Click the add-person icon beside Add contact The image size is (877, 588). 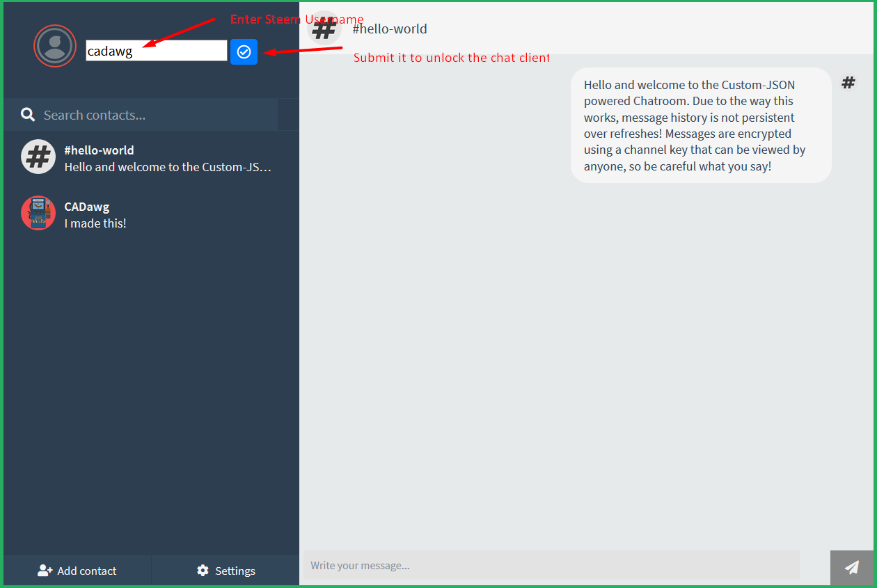coord(45,571)
